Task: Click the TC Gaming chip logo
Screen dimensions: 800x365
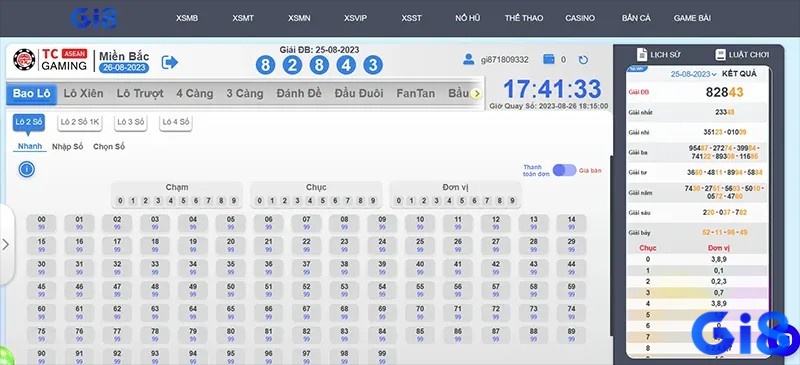Action: coord(24,60)
